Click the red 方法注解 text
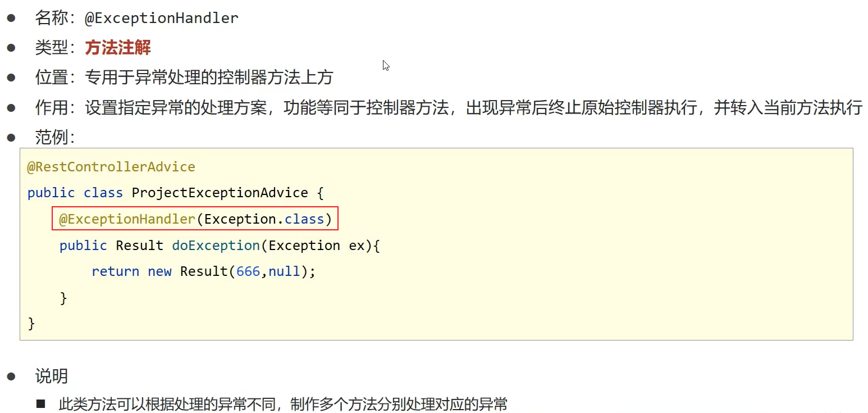The image size is (868, 413). coord(118,48)
